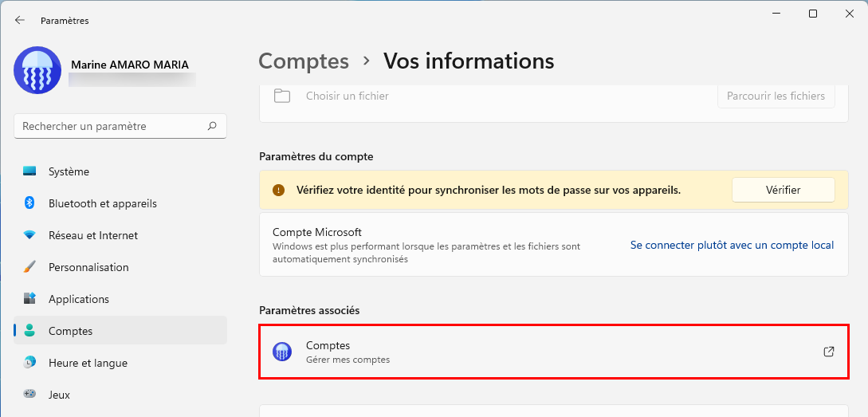Click the folder icon beside Choisir un fichier
The image size is (868, 417).
[x=282, y=96]
